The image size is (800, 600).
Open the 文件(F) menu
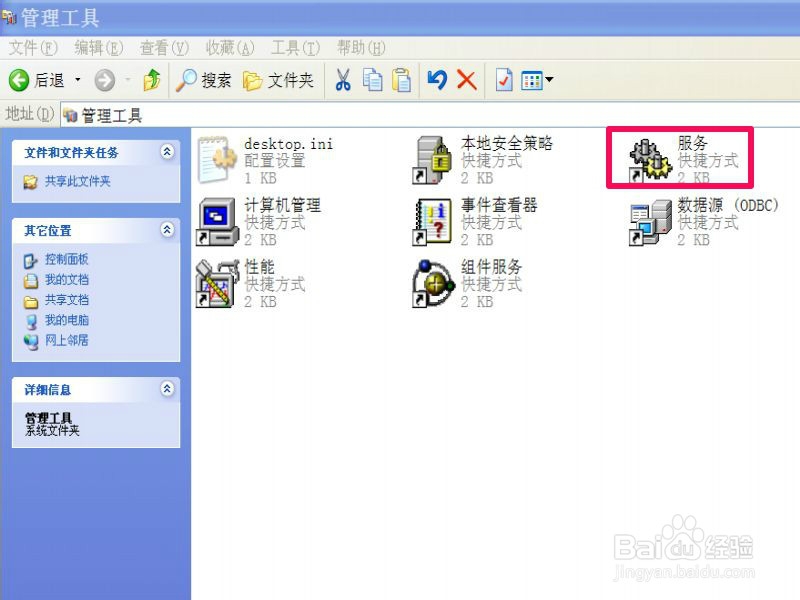(x=33, y=48)
